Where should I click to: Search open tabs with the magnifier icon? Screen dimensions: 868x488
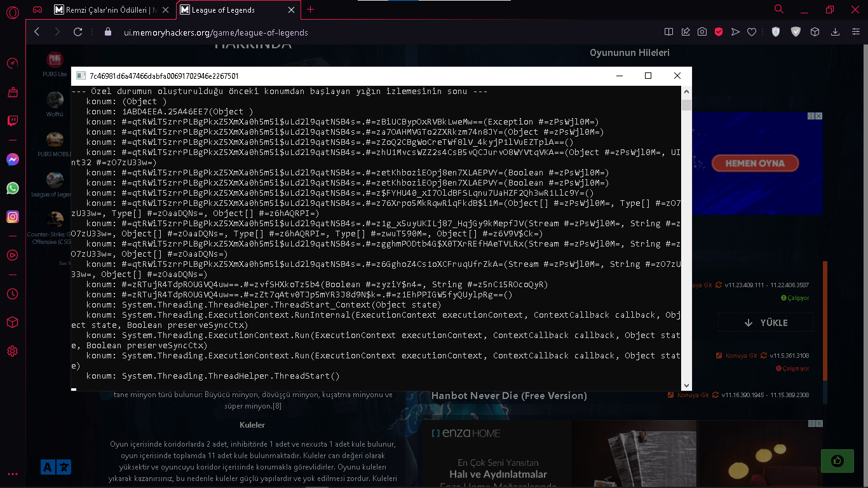coord(779,10)
